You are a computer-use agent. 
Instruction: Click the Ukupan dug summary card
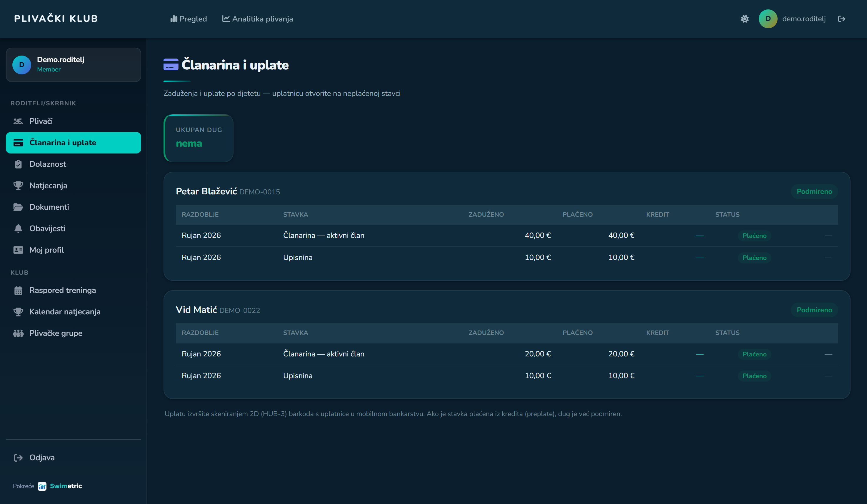tap(199, 138)
